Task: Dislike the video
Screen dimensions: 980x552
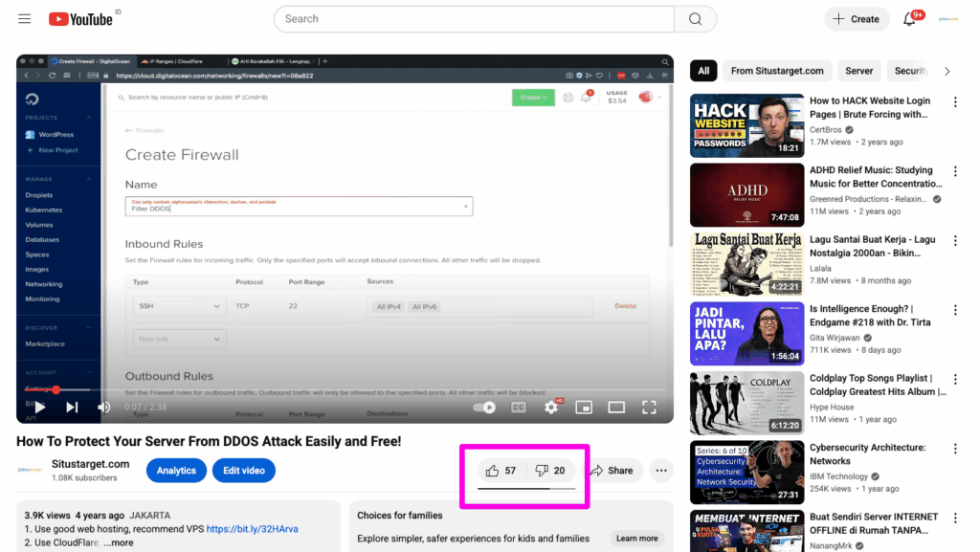Action: (x=550, y=470)
